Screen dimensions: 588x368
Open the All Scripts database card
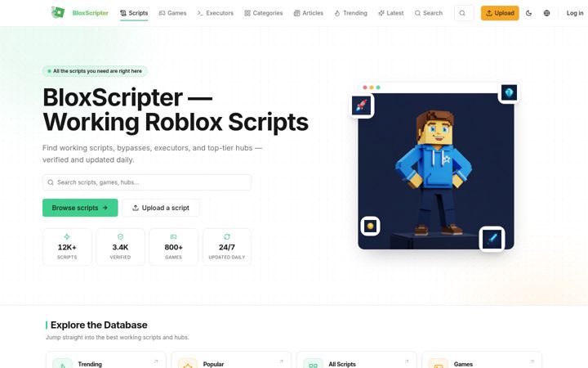[x=357, y=360]
